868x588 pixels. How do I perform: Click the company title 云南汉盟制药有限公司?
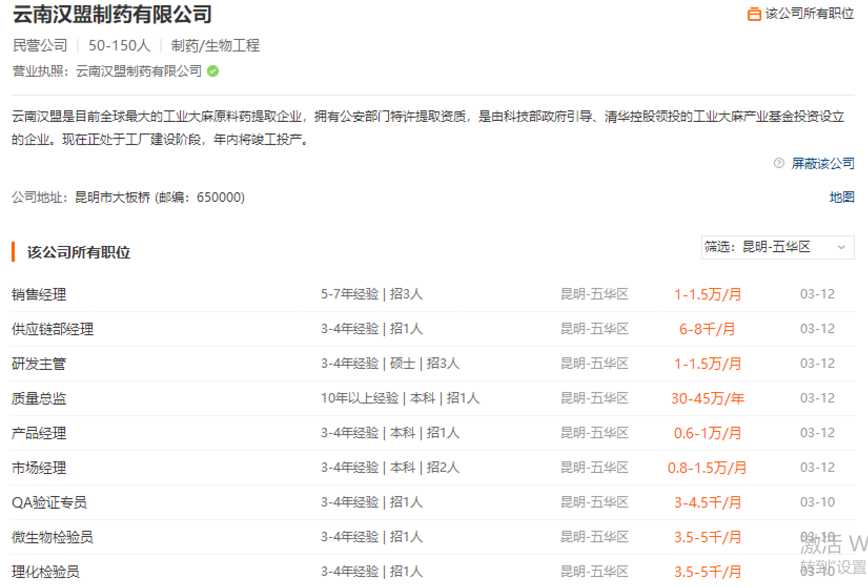tap(112, 14)
